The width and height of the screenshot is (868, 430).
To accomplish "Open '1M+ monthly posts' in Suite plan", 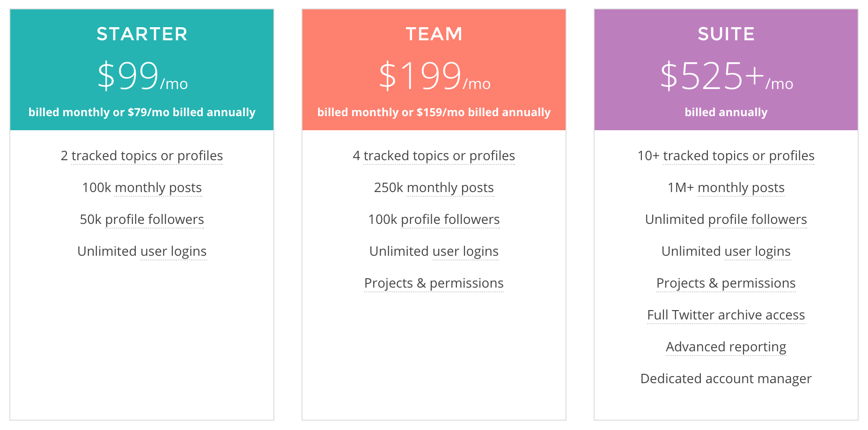I will [x=726, y=188].
